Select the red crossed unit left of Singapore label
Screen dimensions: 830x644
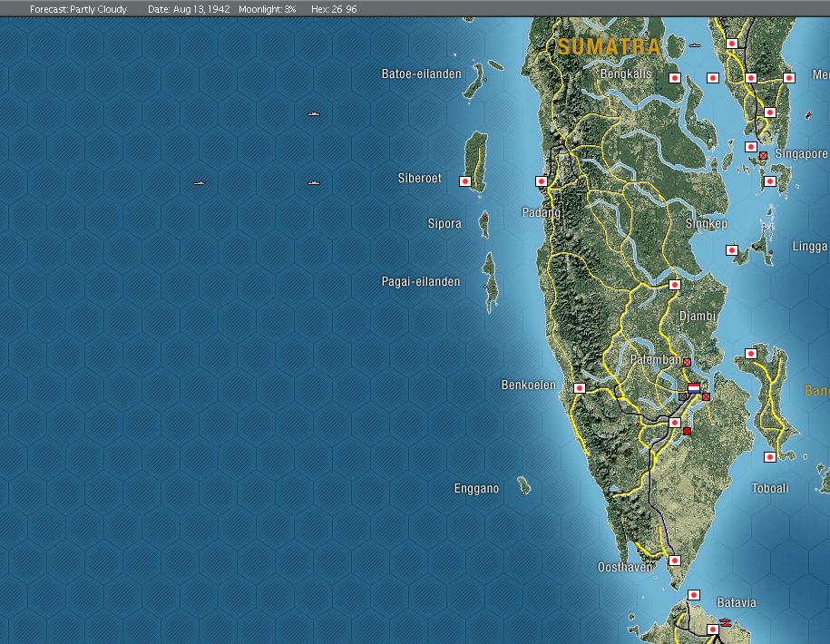(763, 156)
